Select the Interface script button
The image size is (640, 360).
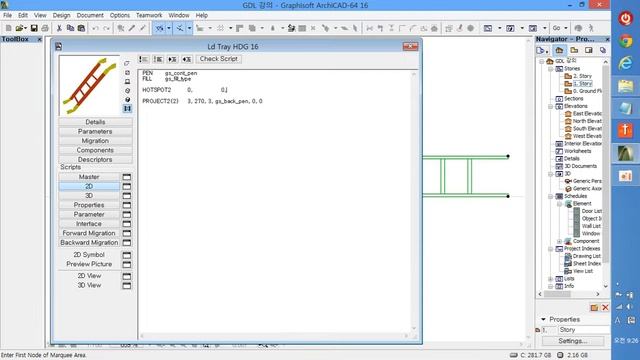coord(89,224)
